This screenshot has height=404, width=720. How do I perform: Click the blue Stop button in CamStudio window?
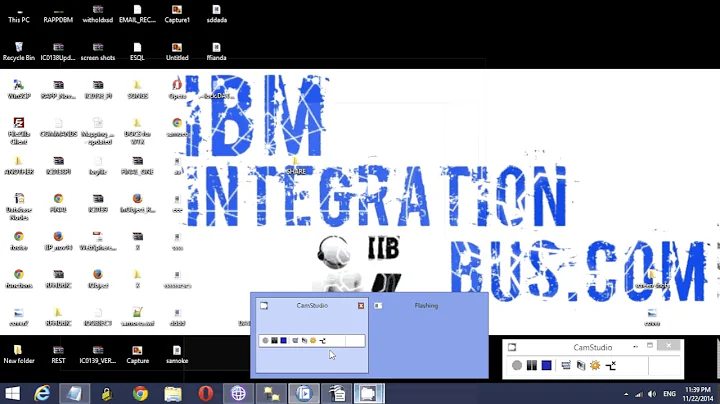pyautogui.click(x=546, y=365)
